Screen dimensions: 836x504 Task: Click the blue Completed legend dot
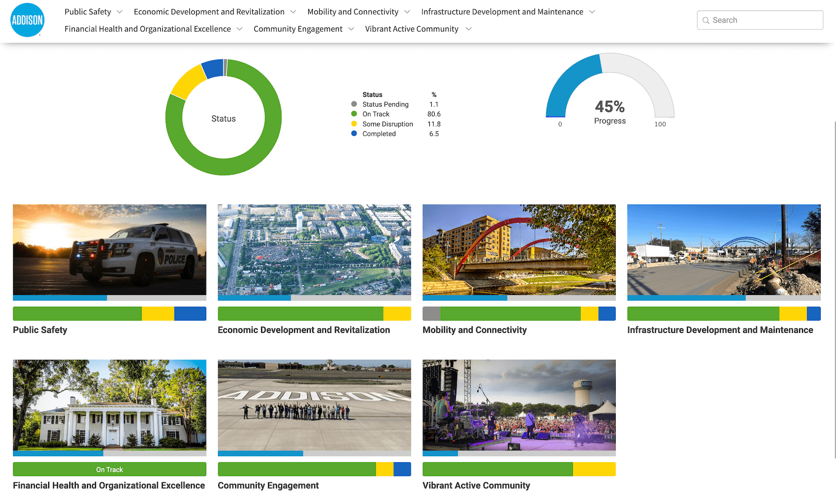pyautogui.click(x=354, y=133)
